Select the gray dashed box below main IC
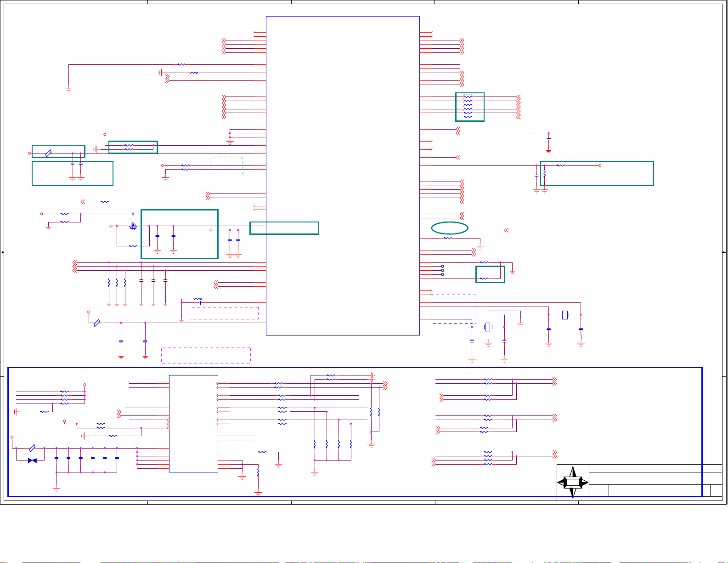Image resolution: width=728 pixels, height=563 pixels. (206, 355)
